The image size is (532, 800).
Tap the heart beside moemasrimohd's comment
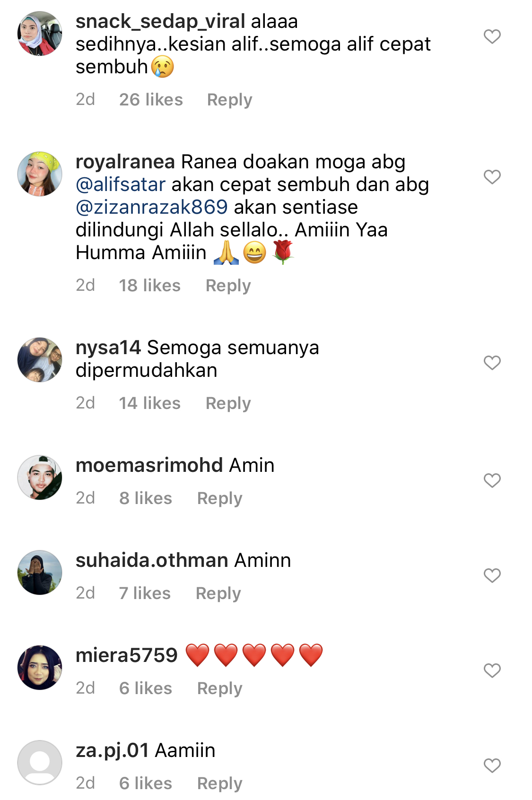492,480
